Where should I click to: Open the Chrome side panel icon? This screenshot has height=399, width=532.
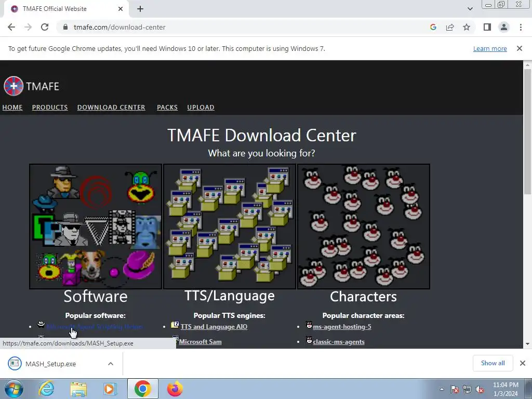(487, 27)
